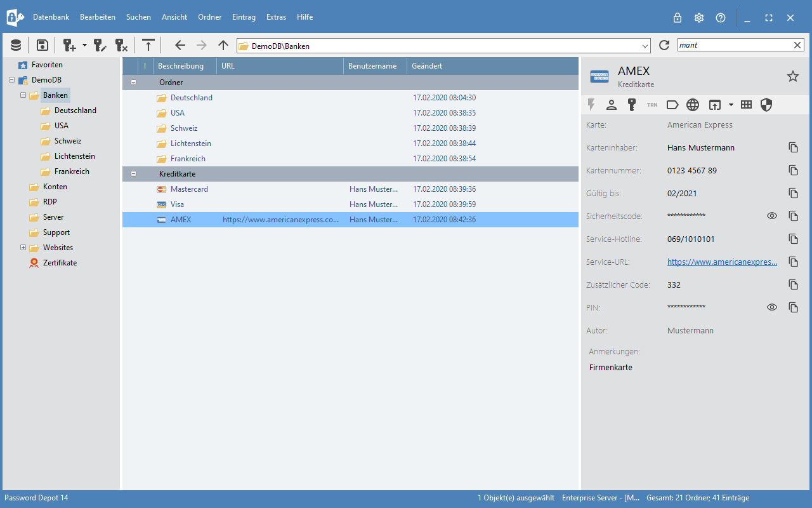Open the Suchen menu
This screenshot has width=812, height=508.
pyautogui.click(x=138, y=17)
